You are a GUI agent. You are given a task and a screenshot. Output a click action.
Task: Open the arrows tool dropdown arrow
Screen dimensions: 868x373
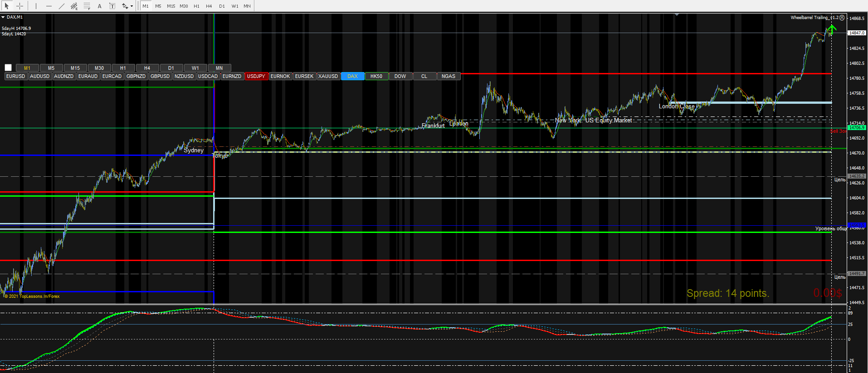click(132, 6)
